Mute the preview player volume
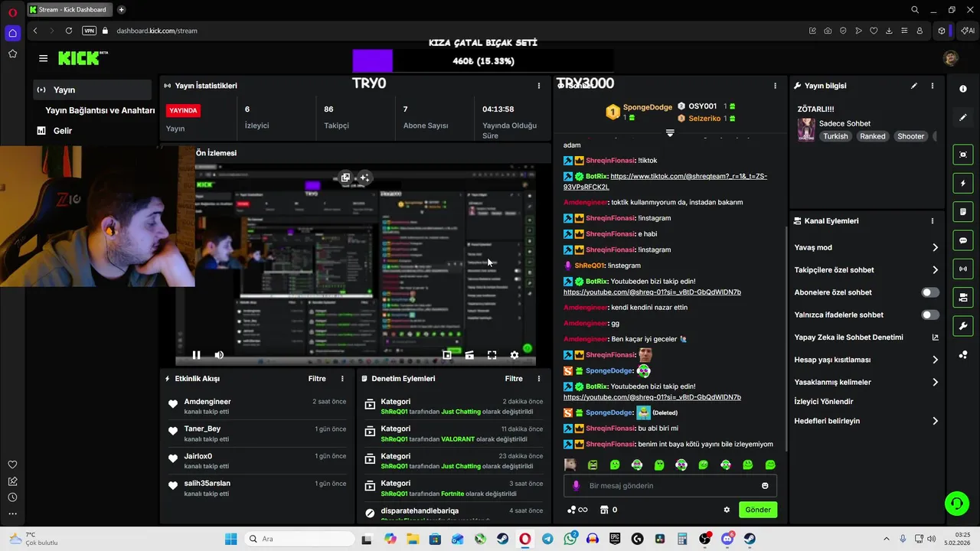 coord(219,355)
